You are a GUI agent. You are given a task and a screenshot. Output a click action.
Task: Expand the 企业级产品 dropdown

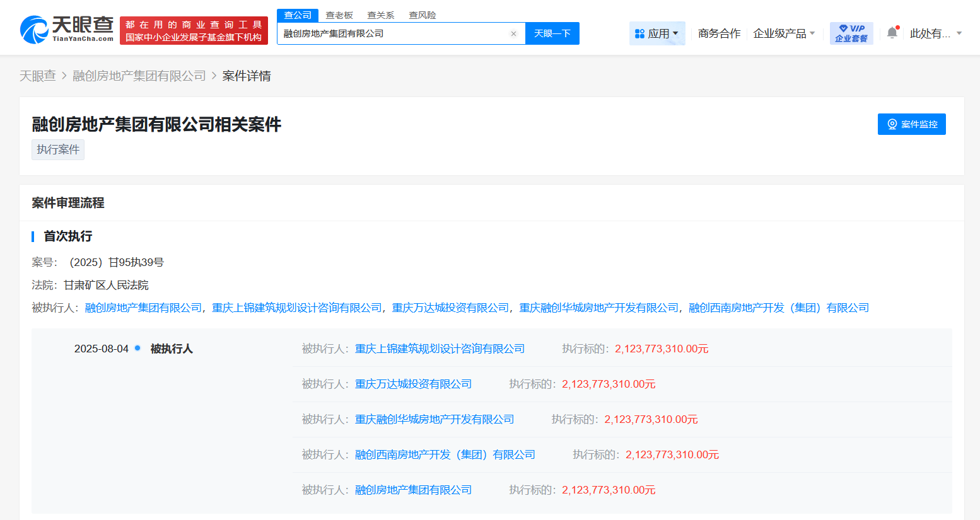784,33
